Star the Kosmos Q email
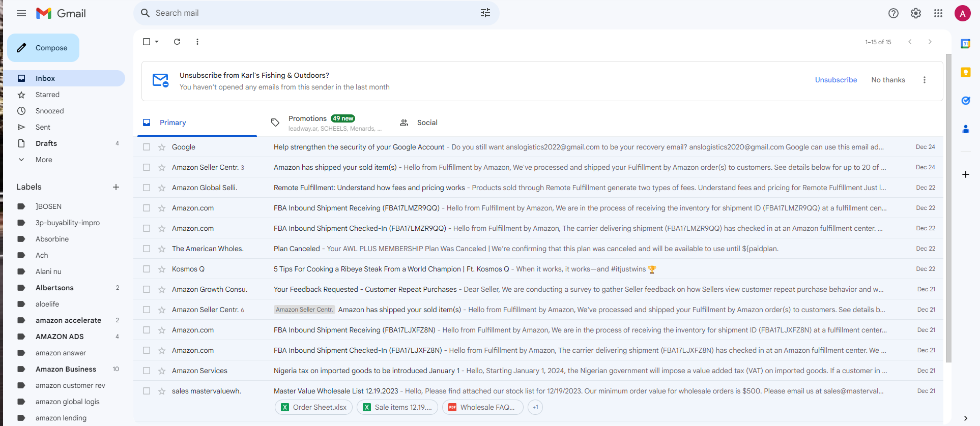 click(x=162, y=269)
